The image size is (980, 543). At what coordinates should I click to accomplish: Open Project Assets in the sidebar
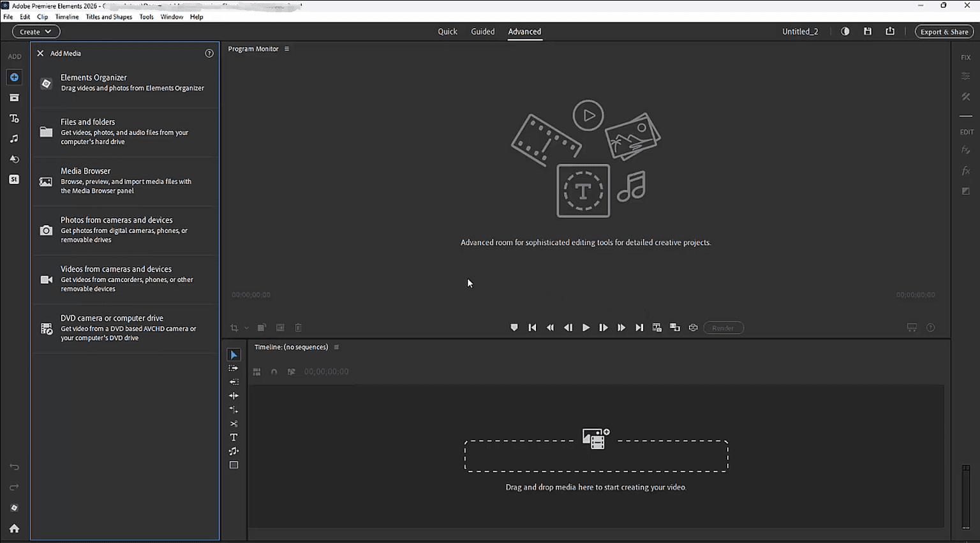click(14, 98)
